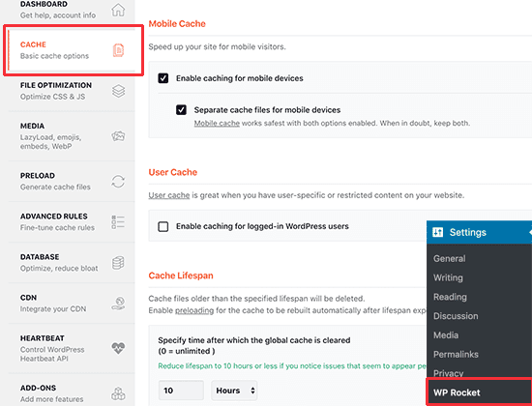
Task: Open the CDN globe icon
Action: (x=118, y=304)
